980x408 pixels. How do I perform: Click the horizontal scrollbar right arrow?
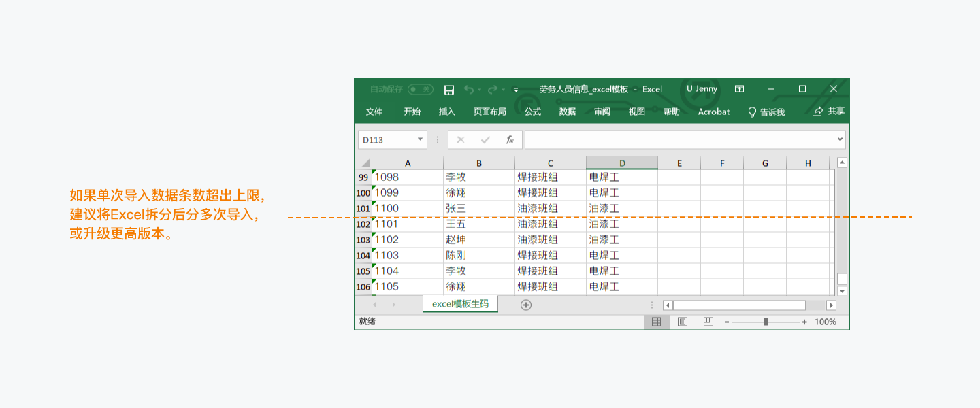[831, 305]
